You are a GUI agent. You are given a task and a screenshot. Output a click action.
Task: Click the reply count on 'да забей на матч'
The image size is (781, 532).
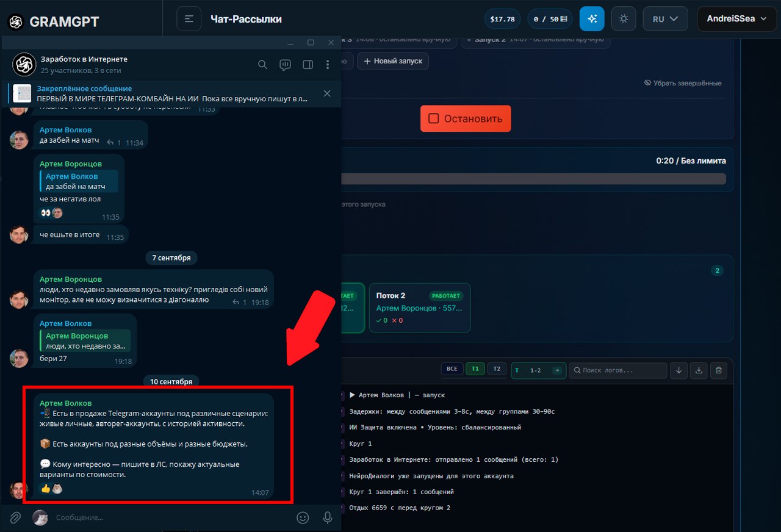pos(113,143)
